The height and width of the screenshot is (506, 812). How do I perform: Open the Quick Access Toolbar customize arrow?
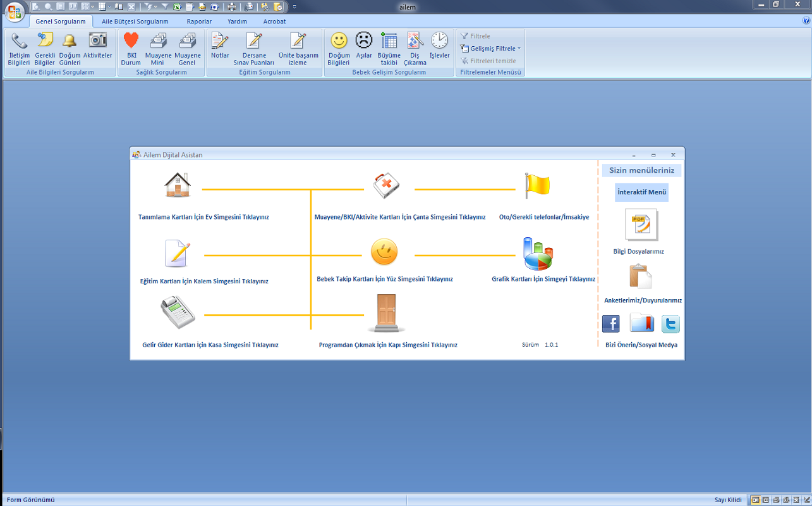[x=294, y=7]
